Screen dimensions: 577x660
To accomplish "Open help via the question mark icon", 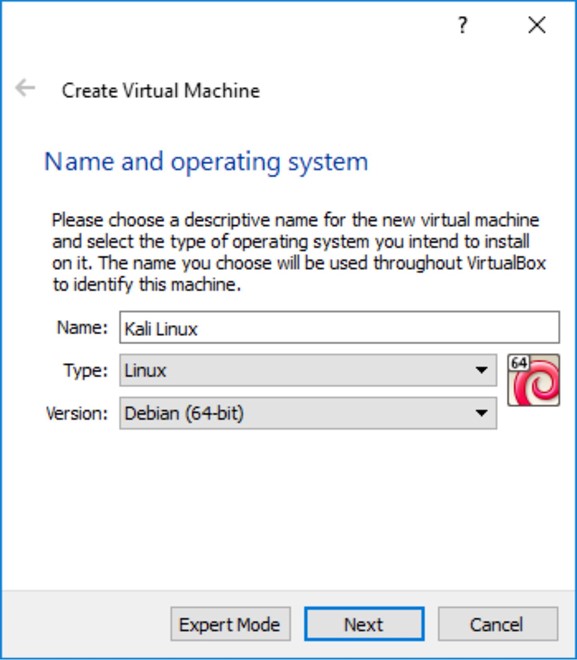I will (463, 25).
